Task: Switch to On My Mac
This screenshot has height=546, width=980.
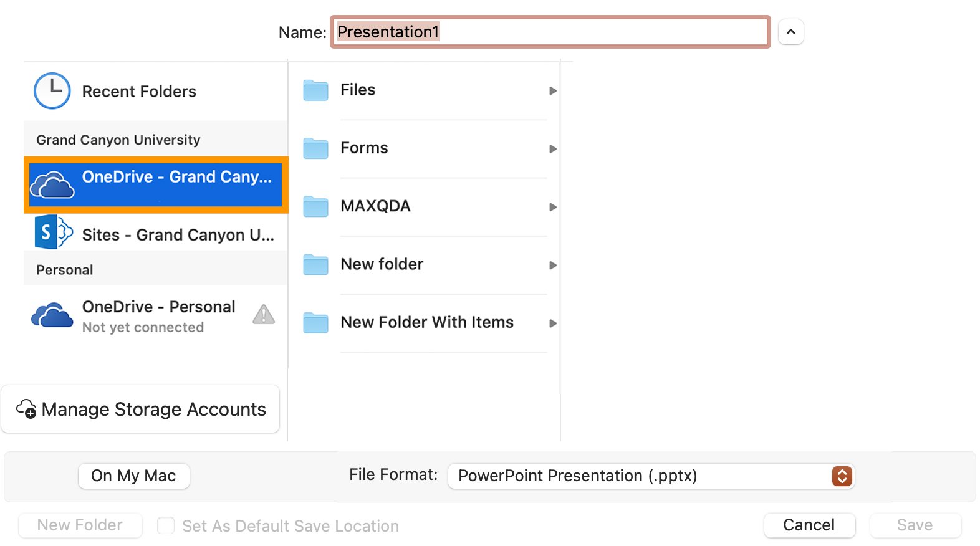Action: point(133,476)
